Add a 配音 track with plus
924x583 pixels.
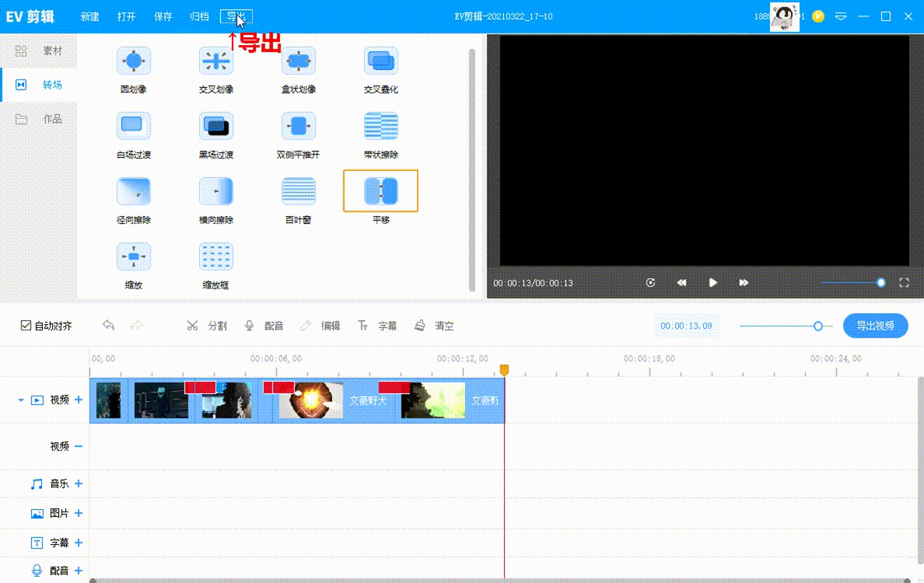coord(79,571)
